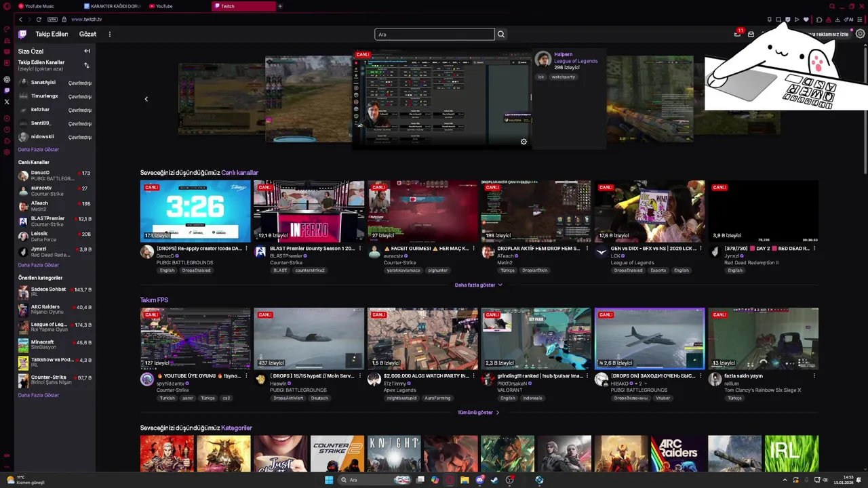Open three-dot menu for DanucD stream card
This screenshot has width=868, height=488.
(x=246, y=249)
